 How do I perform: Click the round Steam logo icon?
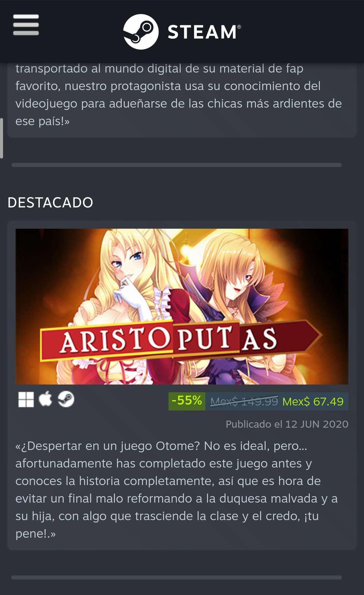[x=141, y=32]
